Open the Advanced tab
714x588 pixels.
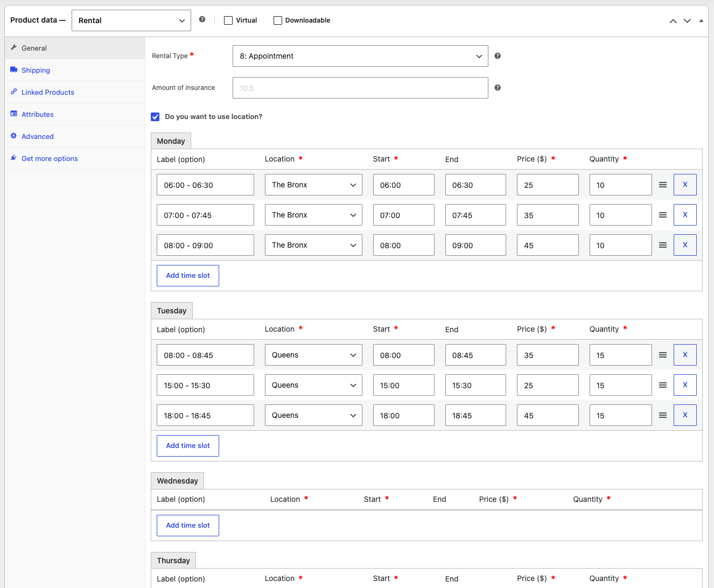point(75,136)
